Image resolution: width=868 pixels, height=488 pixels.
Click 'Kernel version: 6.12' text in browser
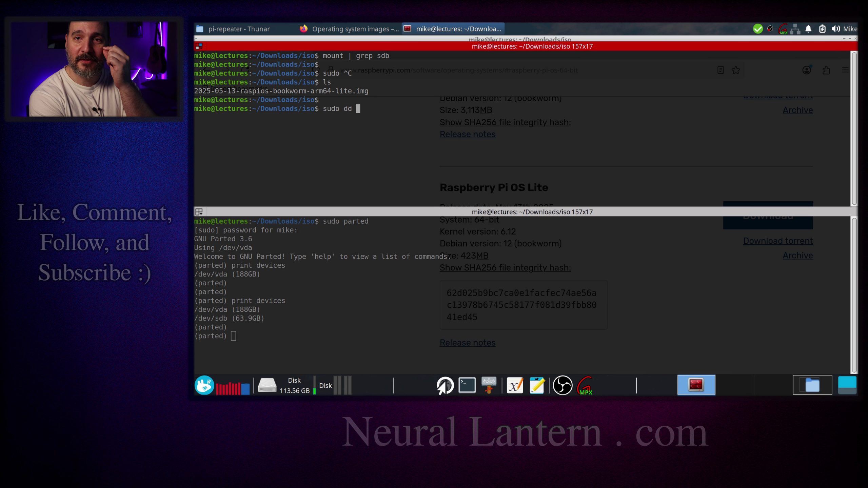478,231
